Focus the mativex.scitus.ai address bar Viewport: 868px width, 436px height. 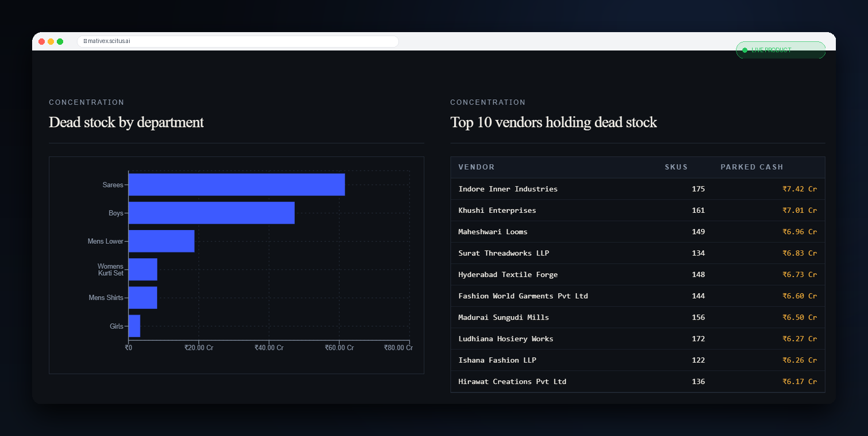238,41
